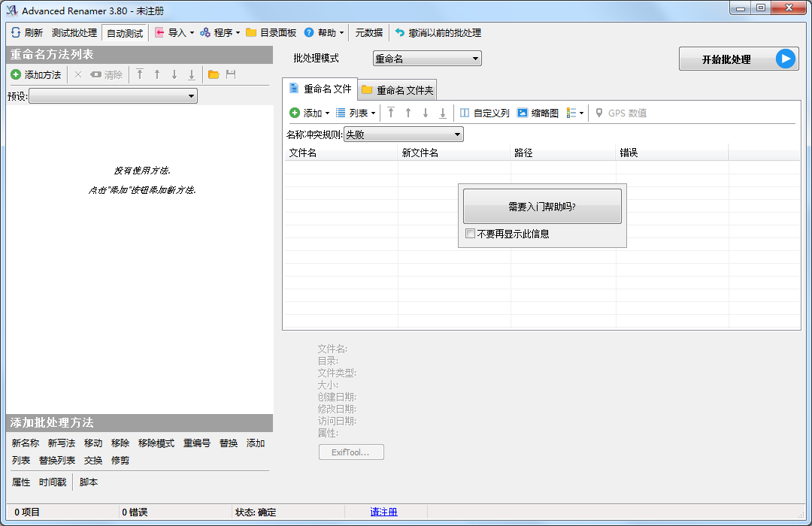Click 撤消以前的批处理 undo icon

tap(400, 33)
